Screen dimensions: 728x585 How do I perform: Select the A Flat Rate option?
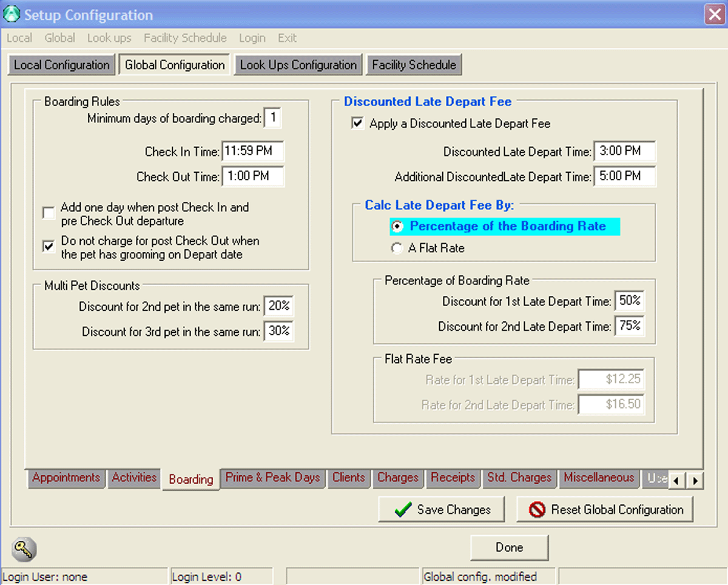click(x=397, y=248)
